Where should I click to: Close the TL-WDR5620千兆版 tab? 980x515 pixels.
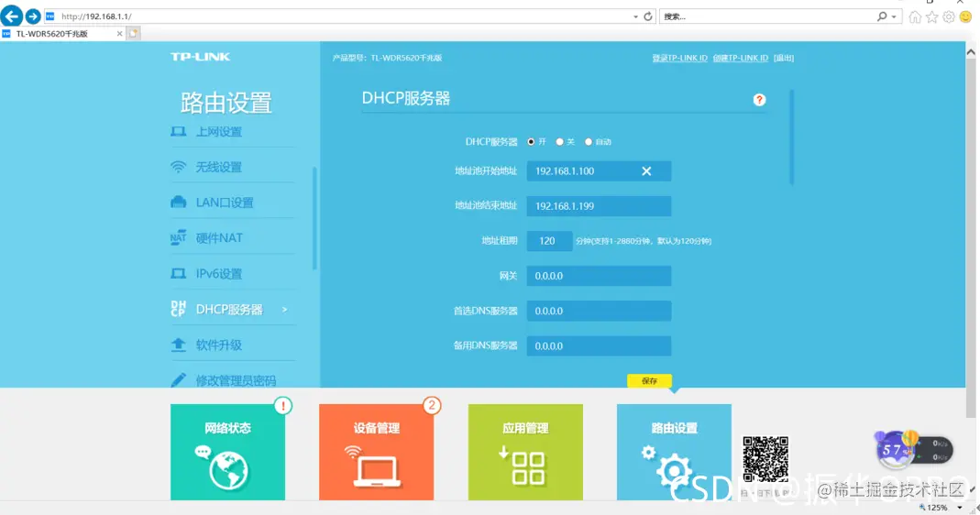point(119,34)
